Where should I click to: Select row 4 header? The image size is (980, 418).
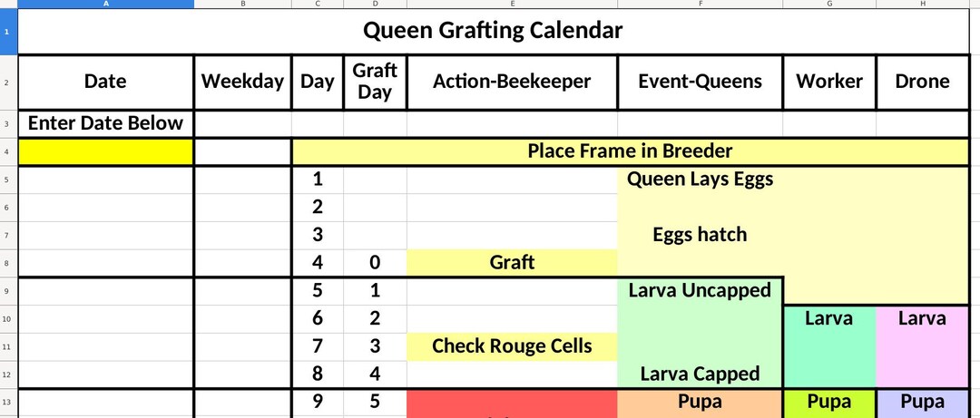pyautogui.click(x=8, y=151)
